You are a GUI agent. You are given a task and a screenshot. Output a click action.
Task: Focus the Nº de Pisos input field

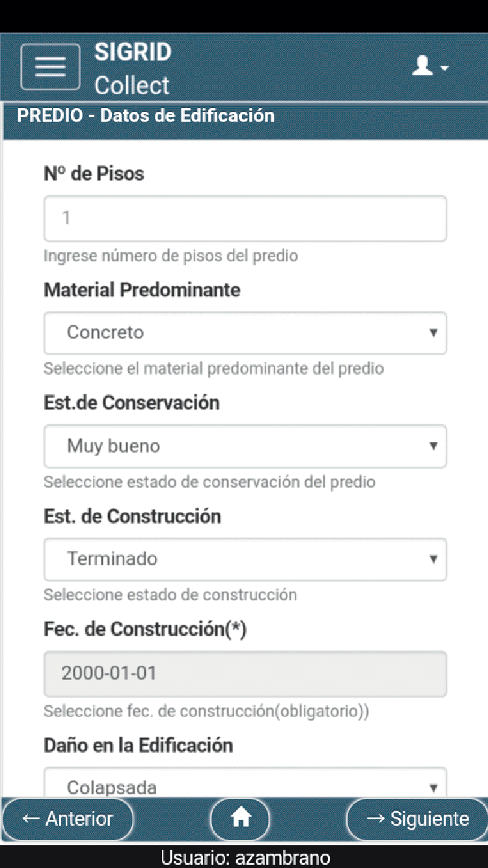(245, 219)
